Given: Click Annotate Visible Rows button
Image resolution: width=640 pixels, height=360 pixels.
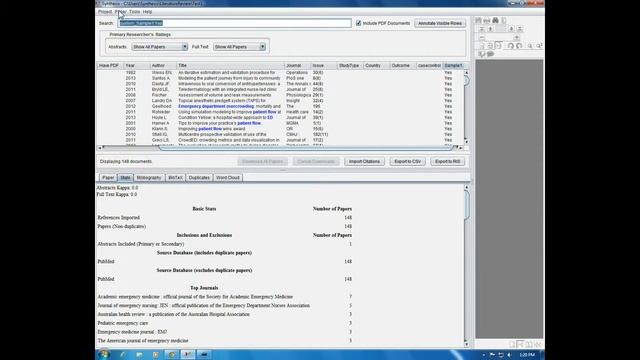Looking at the screenshot, I should pos(440,23).
